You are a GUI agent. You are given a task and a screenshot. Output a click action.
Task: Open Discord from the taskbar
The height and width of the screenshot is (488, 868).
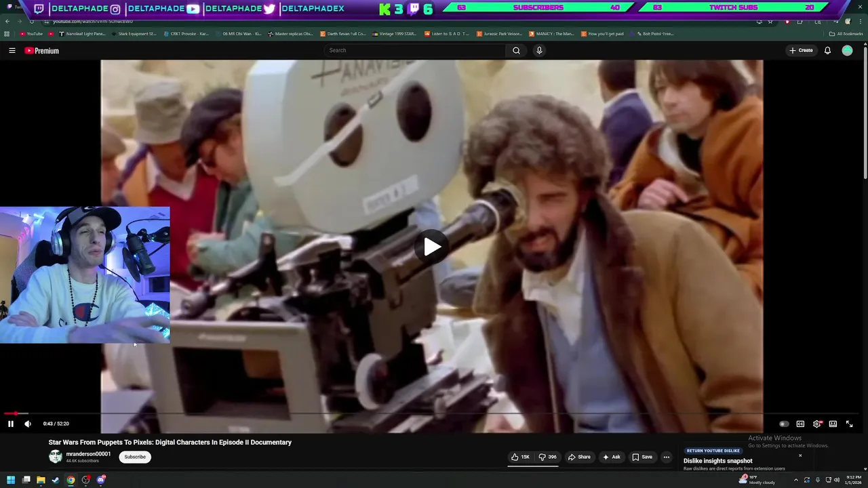pos(101,480)
